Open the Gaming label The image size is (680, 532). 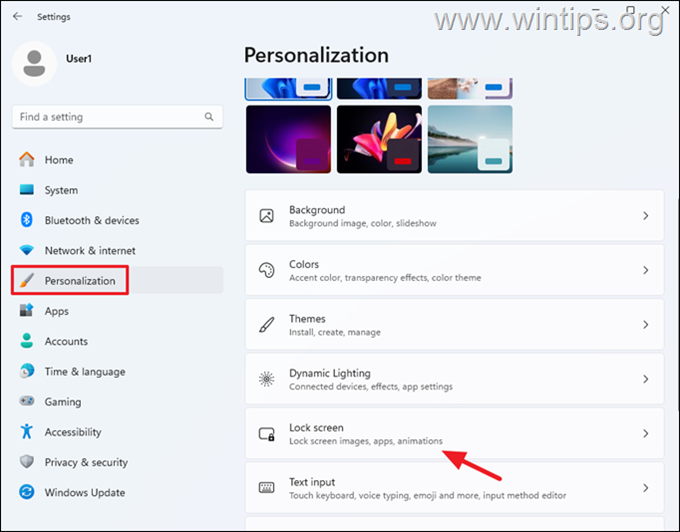click(x=63, y=402)
